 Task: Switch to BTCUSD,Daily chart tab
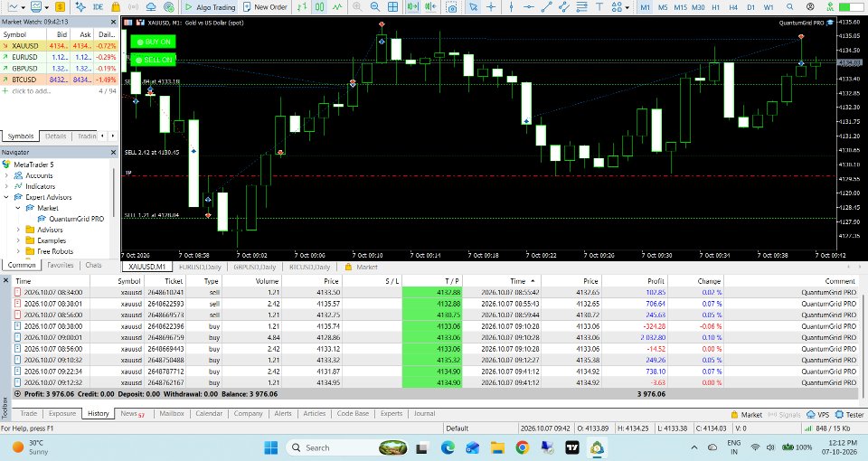(309, 267)
